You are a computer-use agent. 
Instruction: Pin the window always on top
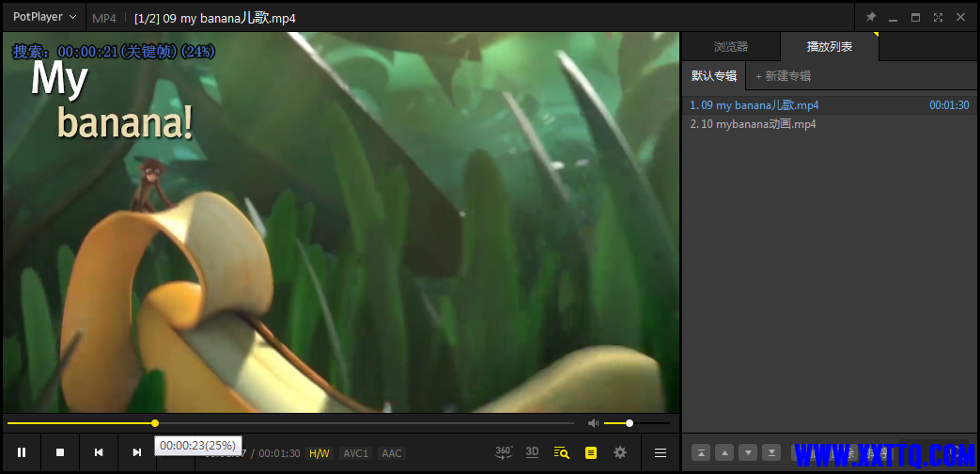point(871,17)
